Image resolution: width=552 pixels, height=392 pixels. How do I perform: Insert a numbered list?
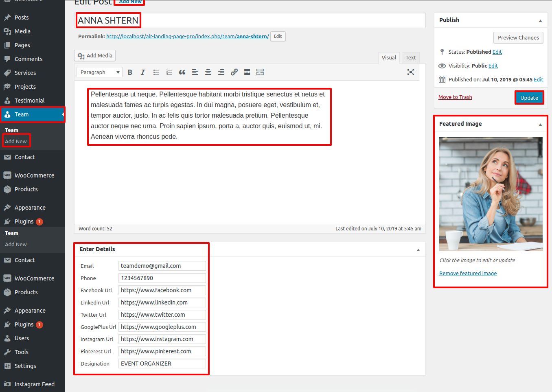pos(169,72)
